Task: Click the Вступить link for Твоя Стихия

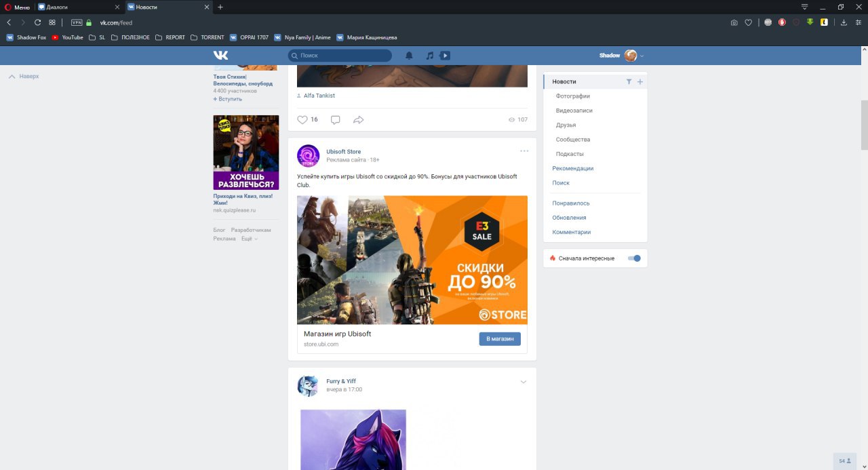Action: (x=228, y=99)
